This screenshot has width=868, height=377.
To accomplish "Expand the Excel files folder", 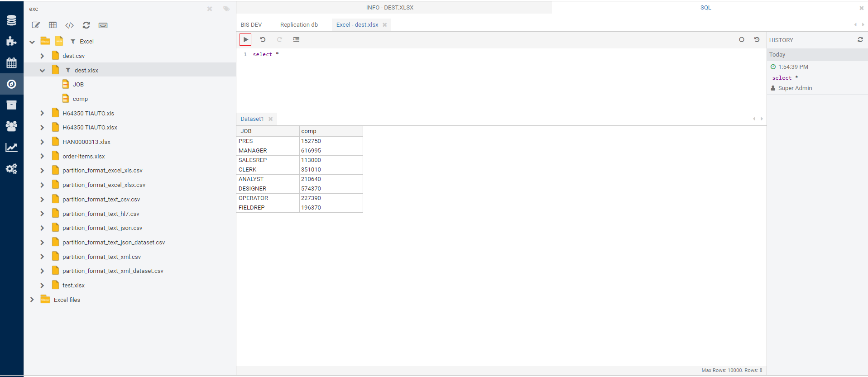I will click(32, 300).
